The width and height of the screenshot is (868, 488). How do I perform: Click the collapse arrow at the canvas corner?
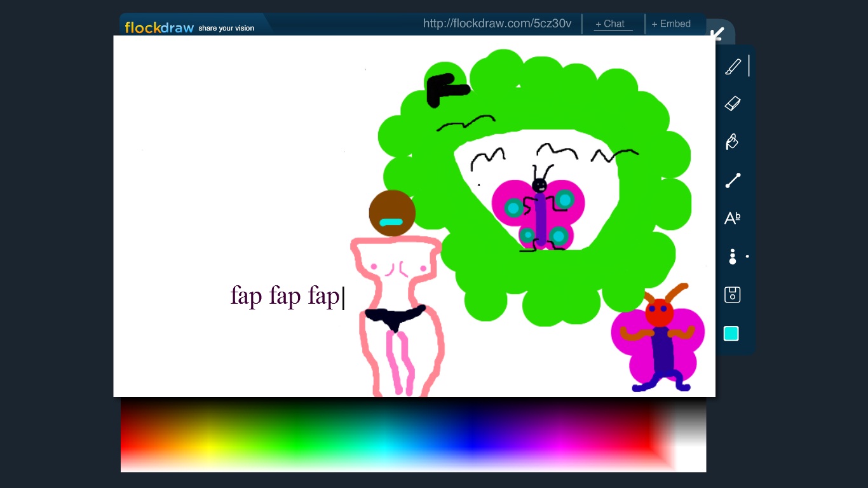click(x=718, y=34)
